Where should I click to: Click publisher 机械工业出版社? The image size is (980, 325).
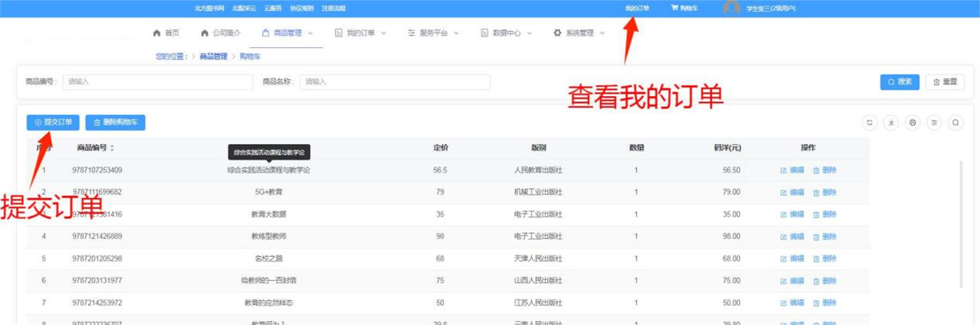(x=538, y=192)
